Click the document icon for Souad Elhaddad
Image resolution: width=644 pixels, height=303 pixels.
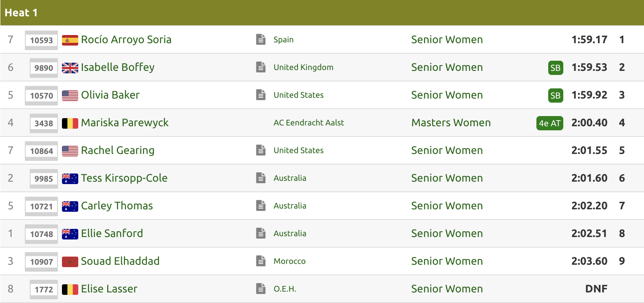[x=261, y=261]
